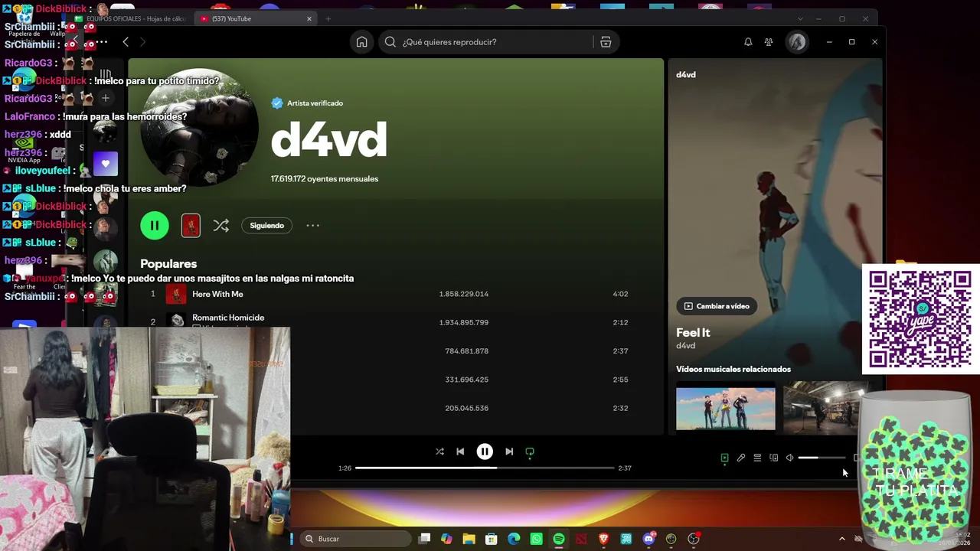Open the d4vd album cover beside pause button
The image size is (980, 551).
191,225
